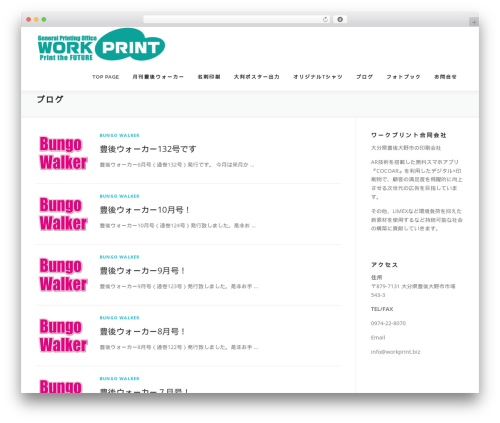Click the 住所 label in sidebar

[377, 277]
